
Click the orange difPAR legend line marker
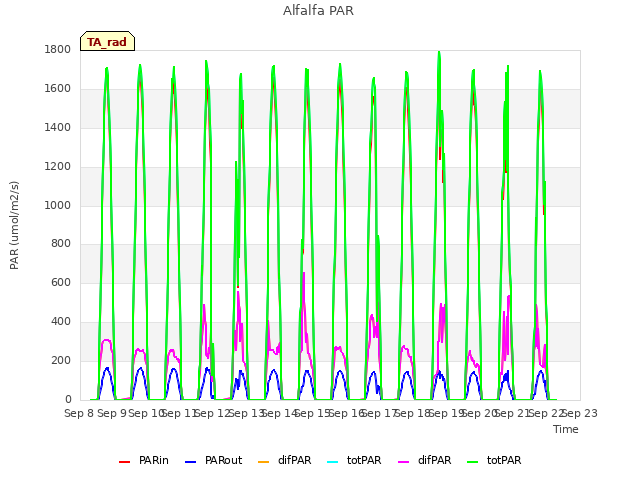click(x=264, y=462)
